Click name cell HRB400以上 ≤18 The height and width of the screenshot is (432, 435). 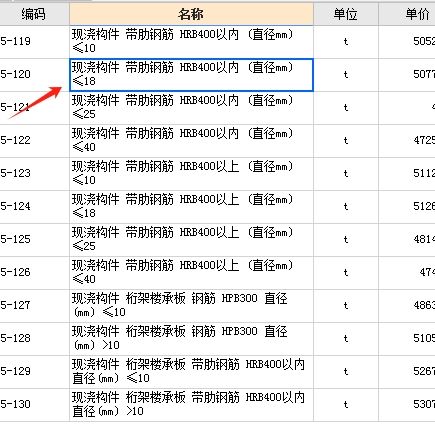(191, 207)
